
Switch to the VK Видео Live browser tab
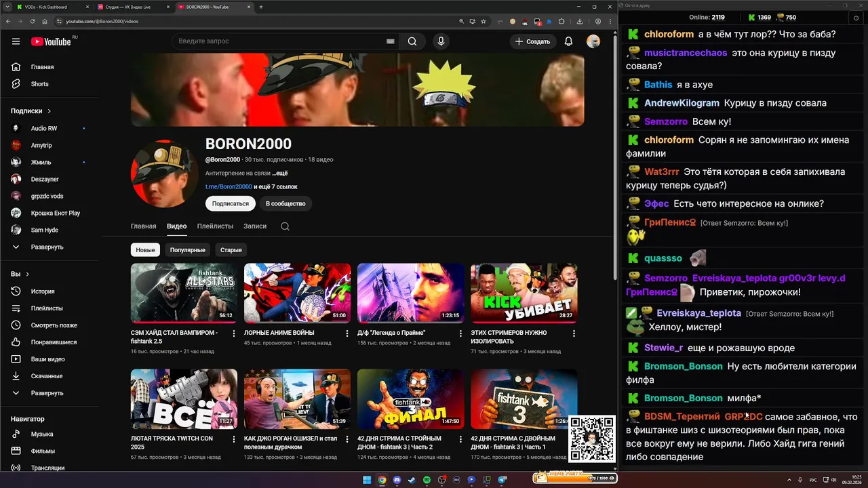click(134, 7)
